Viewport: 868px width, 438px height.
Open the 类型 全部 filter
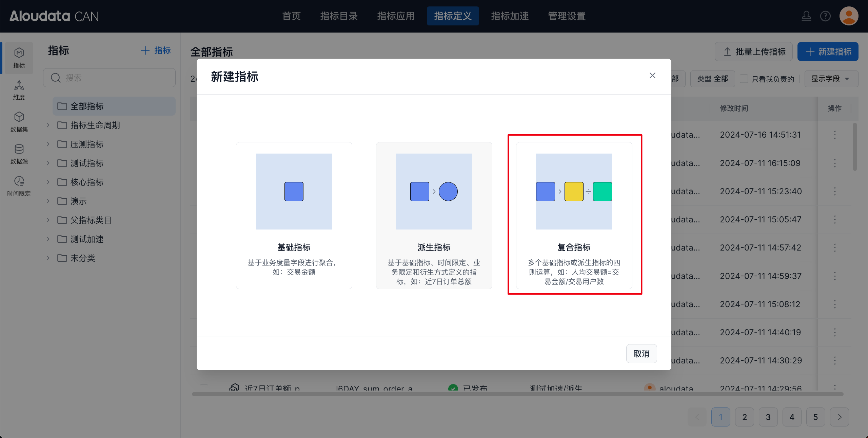coord(712,79)
